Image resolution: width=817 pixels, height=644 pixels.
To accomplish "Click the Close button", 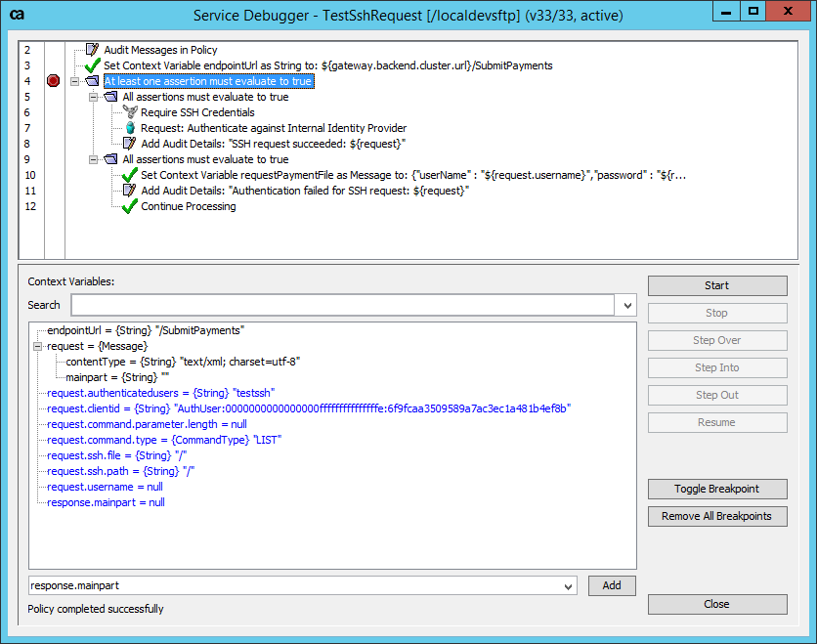I will (717, 604).
